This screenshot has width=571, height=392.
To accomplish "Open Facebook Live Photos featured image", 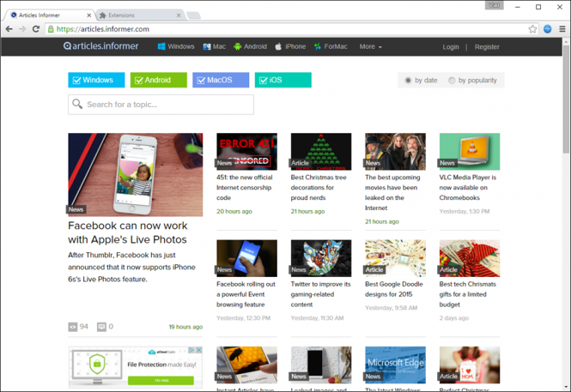I will (136, 175).
